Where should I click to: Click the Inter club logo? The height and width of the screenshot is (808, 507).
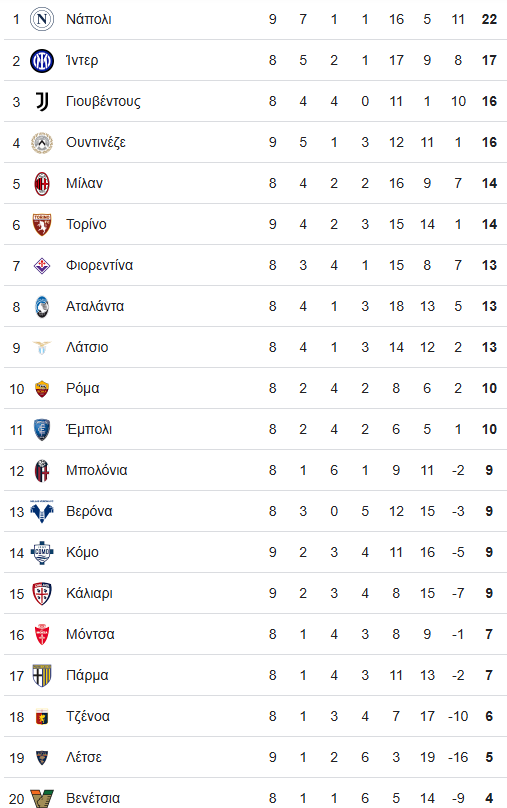coord(42,61)
